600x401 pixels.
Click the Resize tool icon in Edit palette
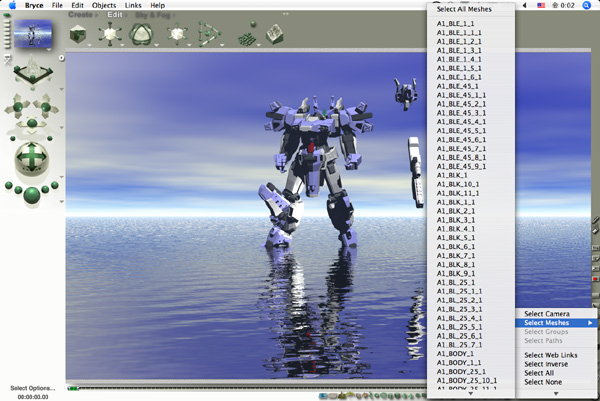110,34
